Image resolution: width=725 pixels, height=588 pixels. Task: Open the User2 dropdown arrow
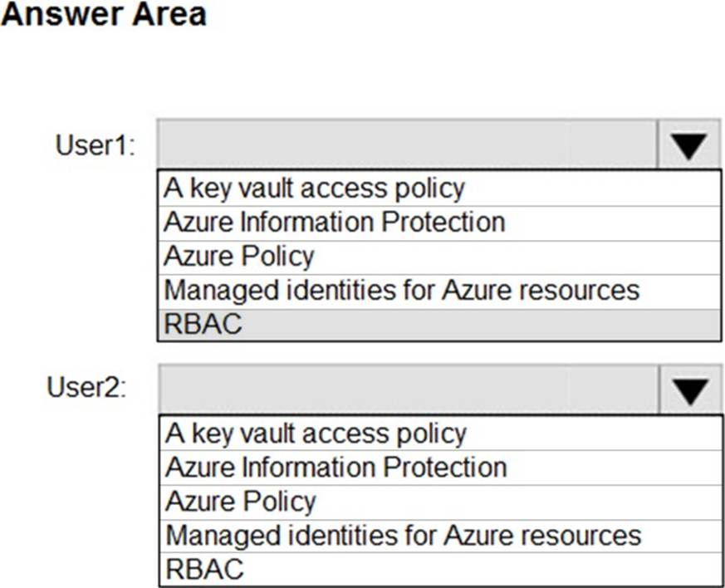click(x=690, y=390)
